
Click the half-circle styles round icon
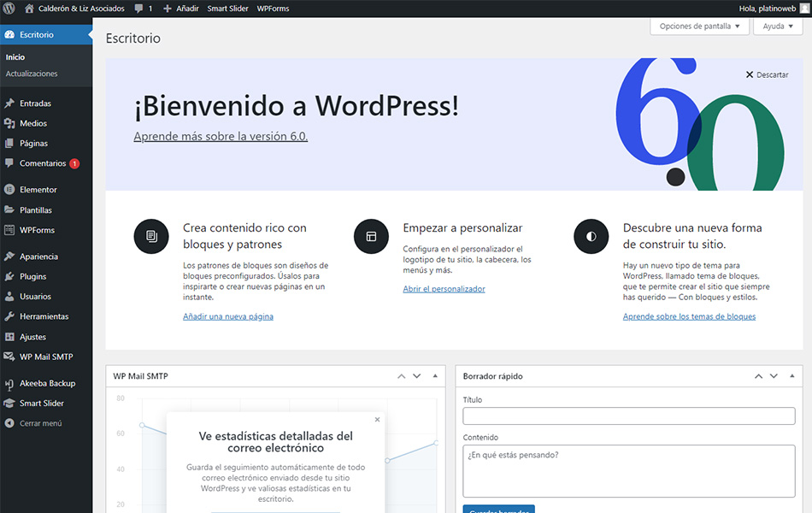pyautogui.click(x=591, y=236)
